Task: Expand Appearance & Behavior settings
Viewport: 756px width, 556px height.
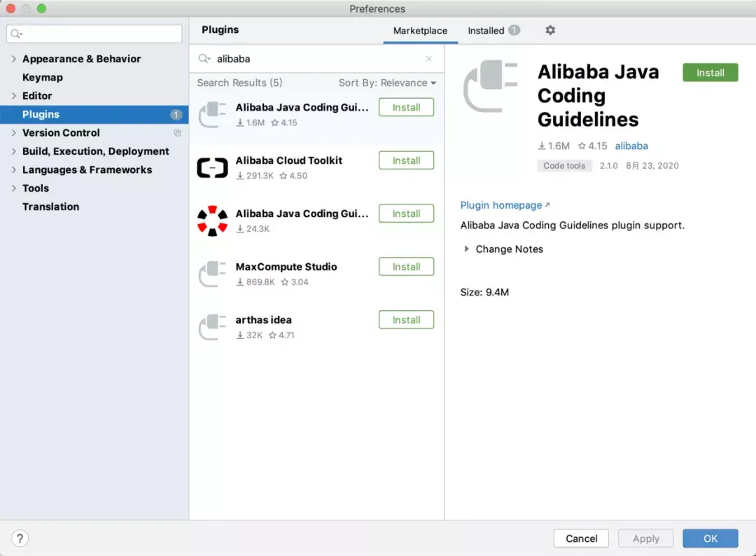Action: tap(13, 59)
